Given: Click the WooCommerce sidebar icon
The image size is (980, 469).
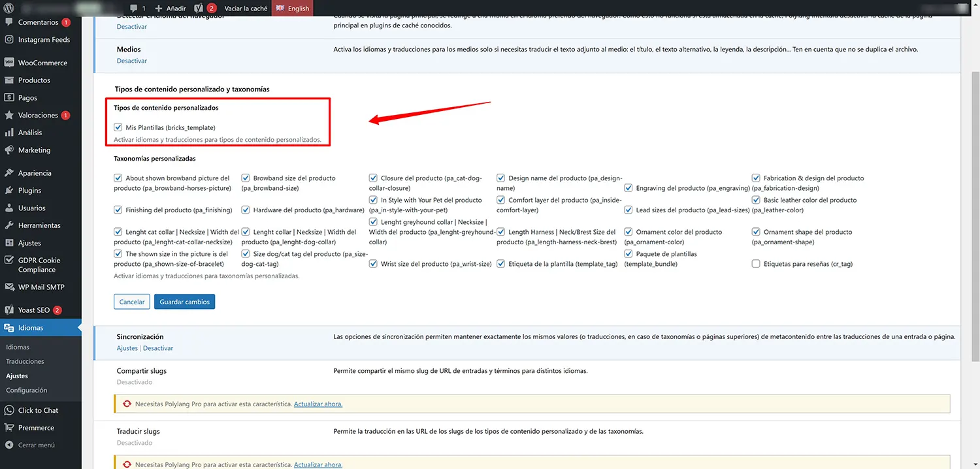Looking at the screenshot, I should point(9,63).
